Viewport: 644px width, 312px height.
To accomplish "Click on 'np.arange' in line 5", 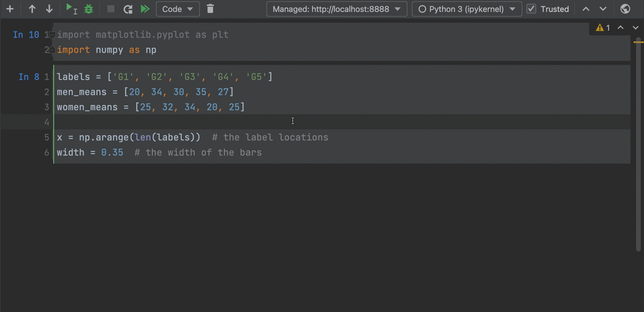I will click(x=104, y=137).
